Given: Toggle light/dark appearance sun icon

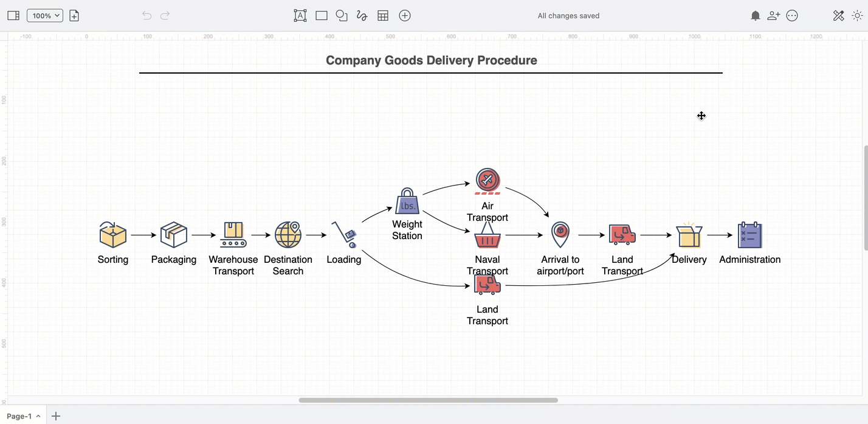Looking at the screenshot, I should tap(857, 16).
